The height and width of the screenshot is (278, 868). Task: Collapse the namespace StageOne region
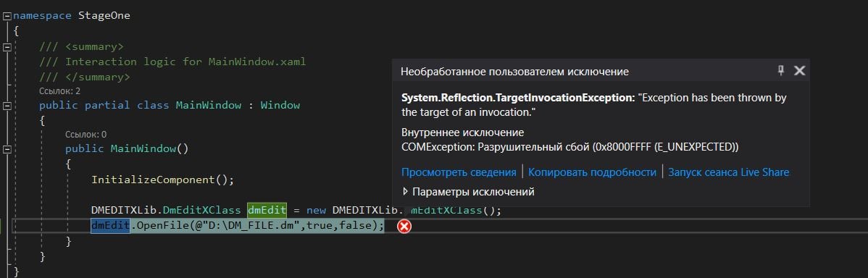click(7, 16)
